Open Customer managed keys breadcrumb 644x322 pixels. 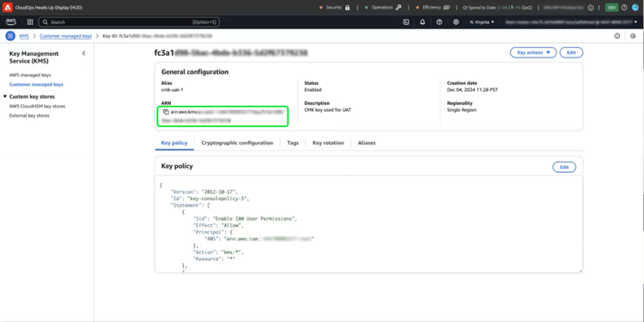66,36
